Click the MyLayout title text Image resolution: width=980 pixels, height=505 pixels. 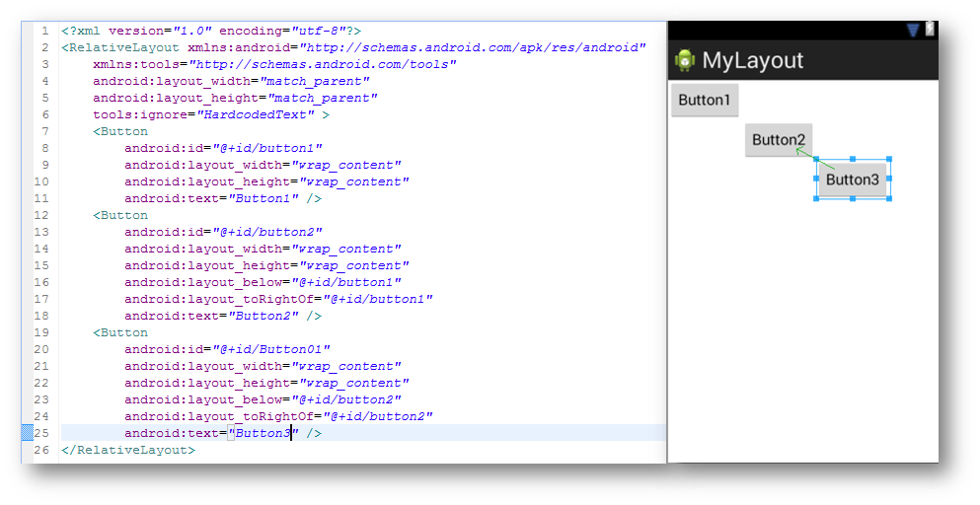[752, 60]
